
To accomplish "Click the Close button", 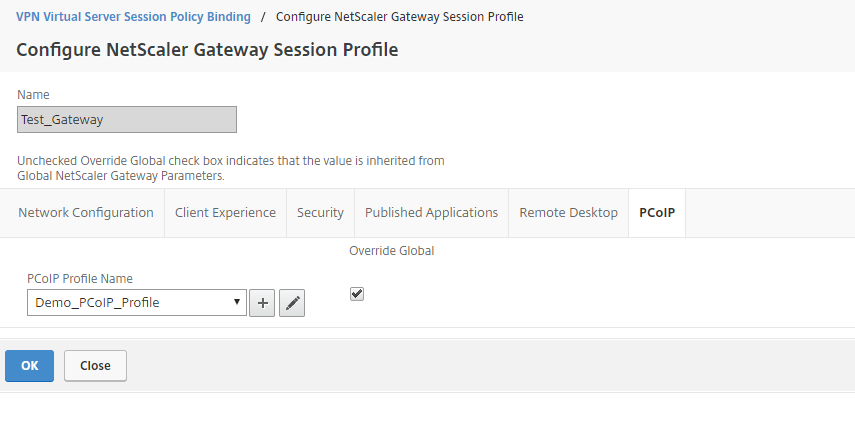I will pos(95,366).
